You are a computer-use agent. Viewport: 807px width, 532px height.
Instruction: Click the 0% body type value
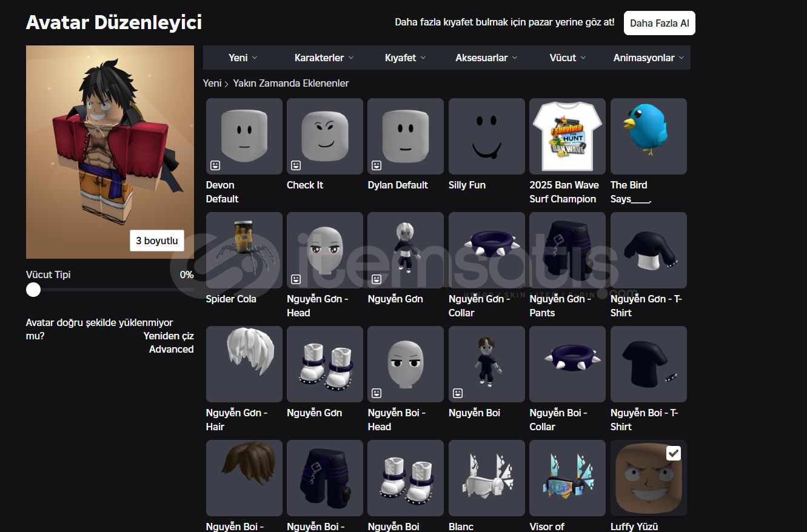(x=187, y=274)
